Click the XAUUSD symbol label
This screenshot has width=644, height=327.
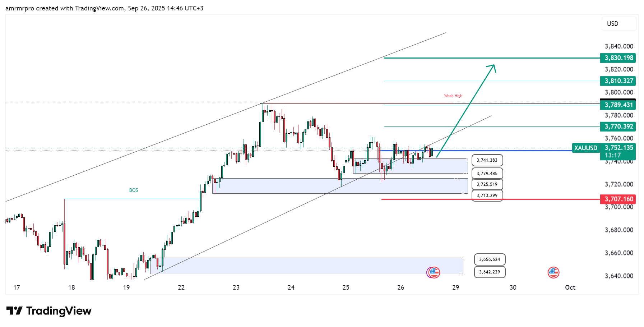coord(585,148)
